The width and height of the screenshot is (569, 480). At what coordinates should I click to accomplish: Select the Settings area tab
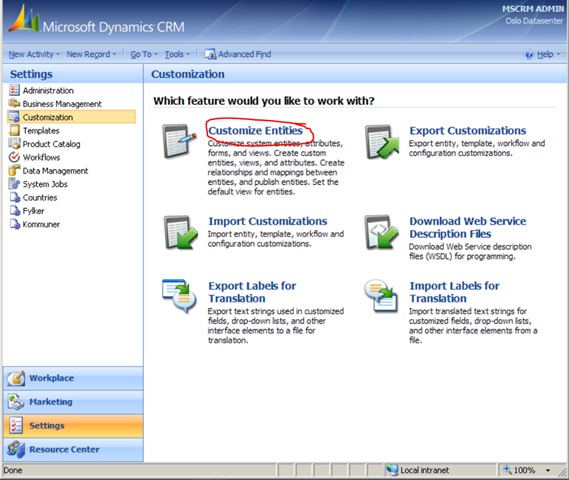[73, 425]
